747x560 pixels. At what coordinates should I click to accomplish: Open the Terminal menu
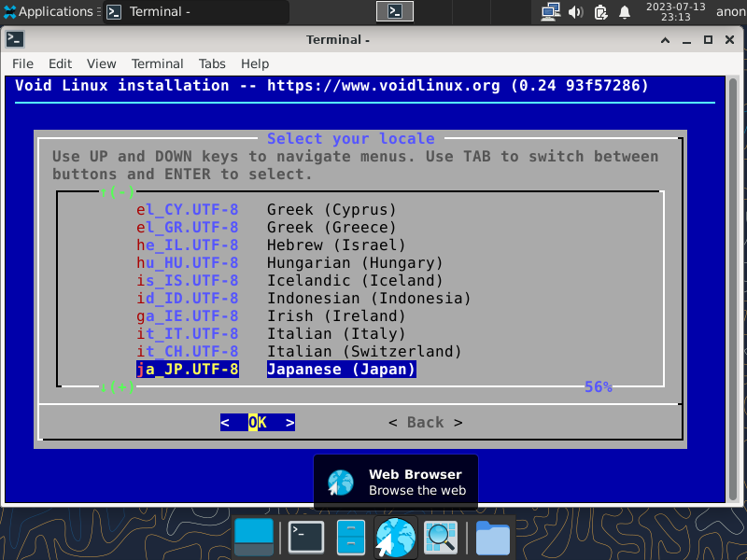pos(157,63)
